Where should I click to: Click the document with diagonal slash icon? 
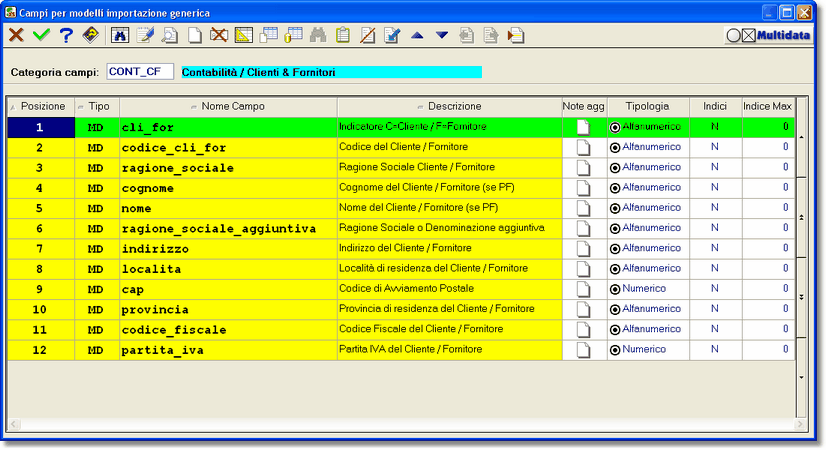pyautogui.click(x=368, y=35)
